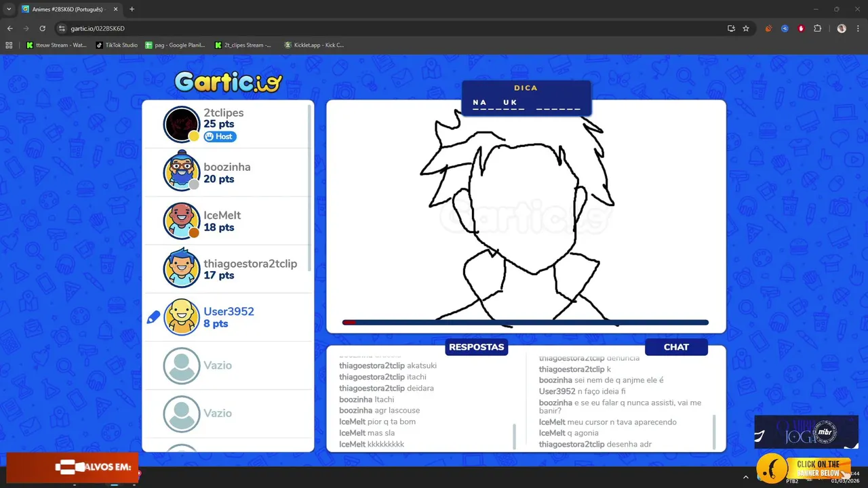Click the IceMelt player avatar
Image resolution: width=868 pixels, height=488 pixels.
(182, 220)
